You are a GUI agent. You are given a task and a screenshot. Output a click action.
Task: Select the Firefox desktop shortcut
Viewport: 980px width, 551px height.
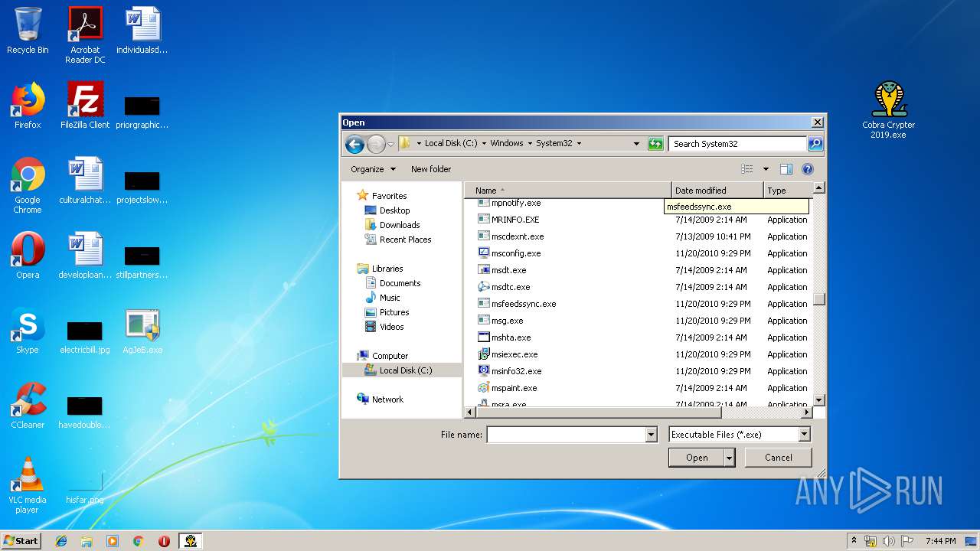point(28,106)
